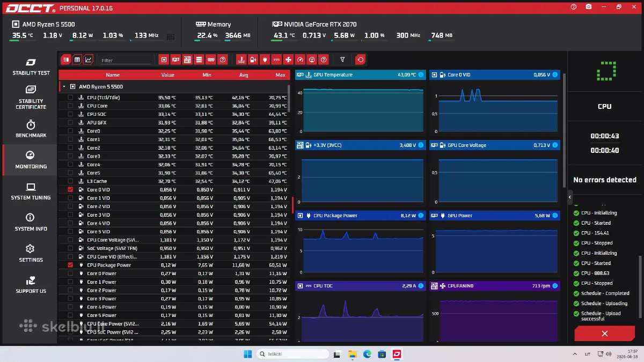Toggle the memory module sensor filter icon

point(211,60)
